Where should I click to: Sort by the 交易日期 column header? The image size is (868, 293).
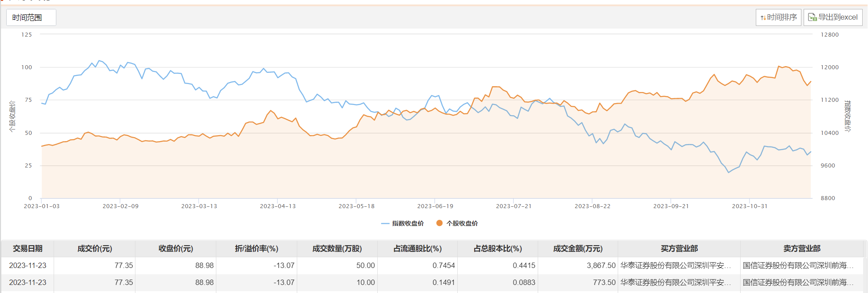[28, 249]
